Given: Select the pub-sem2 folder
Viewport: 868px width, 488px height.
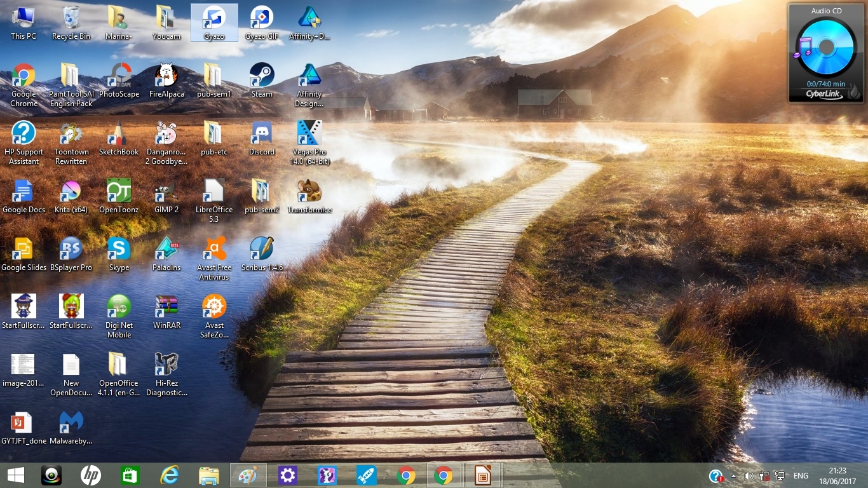Looking at the screenshot, I should (262, 196).
